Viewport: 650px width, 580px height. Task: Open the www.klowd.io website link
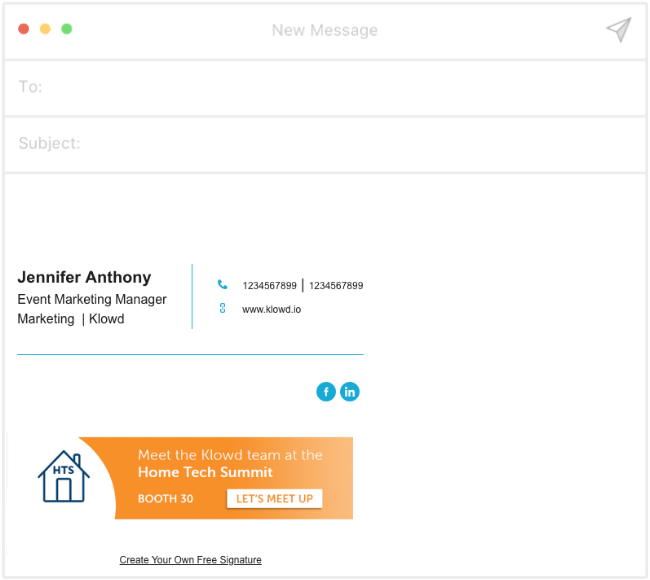(272, 309)
